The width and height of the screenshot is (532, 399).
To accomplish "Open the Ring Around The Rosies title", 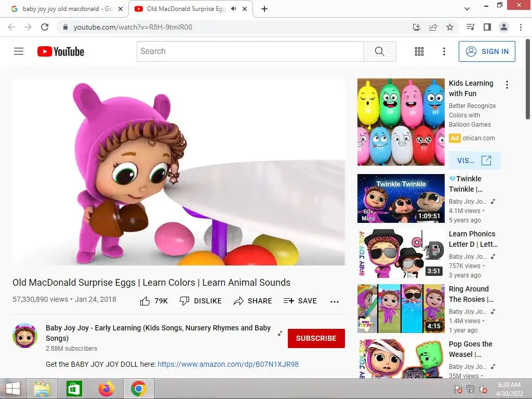I will click(x=471, y=294).
